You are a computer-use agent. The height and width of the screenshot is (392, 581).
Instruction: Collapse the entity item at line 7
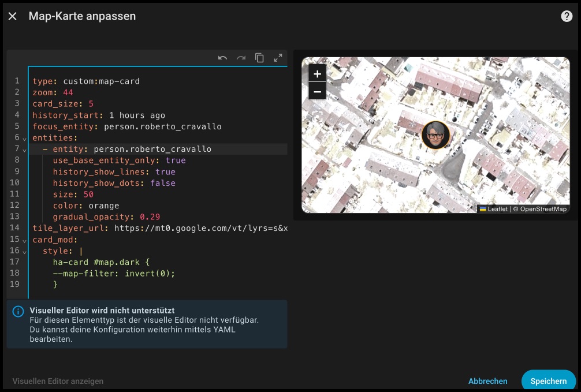[24, 151]
